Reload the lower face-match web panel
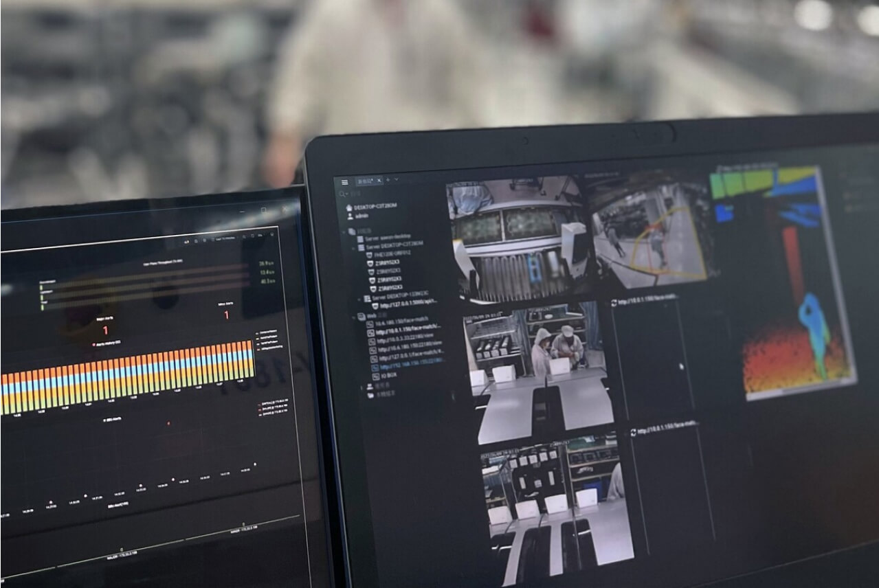The width and height of the screenshot is (879, 588). (x=633, y=433)
